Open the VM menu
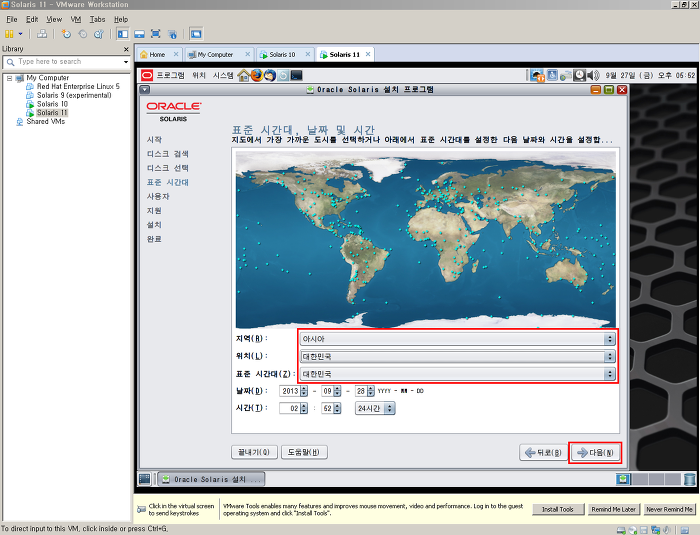700x535 pixels. click(x=76, y=19)
